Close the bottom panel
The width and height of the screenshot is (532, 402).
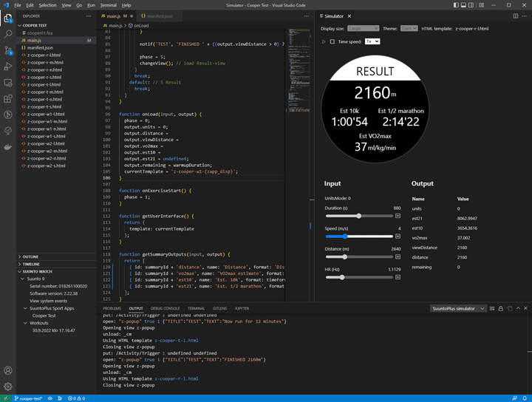coord(525,308)
